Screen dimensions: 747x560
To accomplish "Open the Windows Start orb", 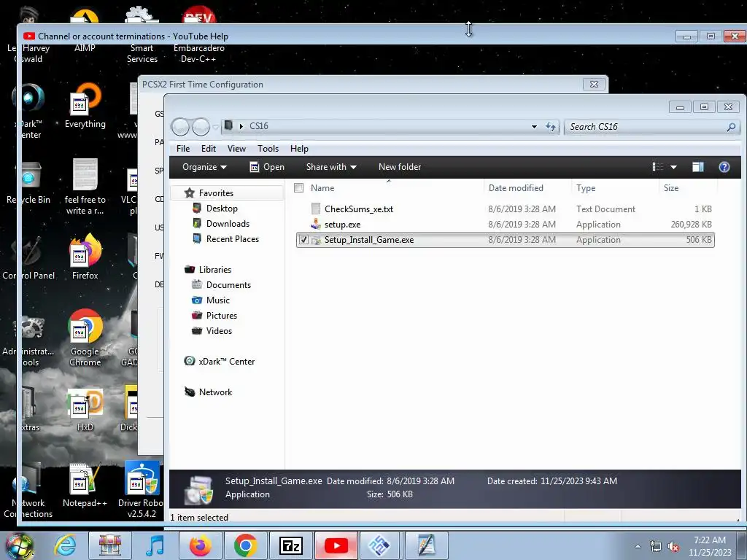I will [x=19, y=547].
